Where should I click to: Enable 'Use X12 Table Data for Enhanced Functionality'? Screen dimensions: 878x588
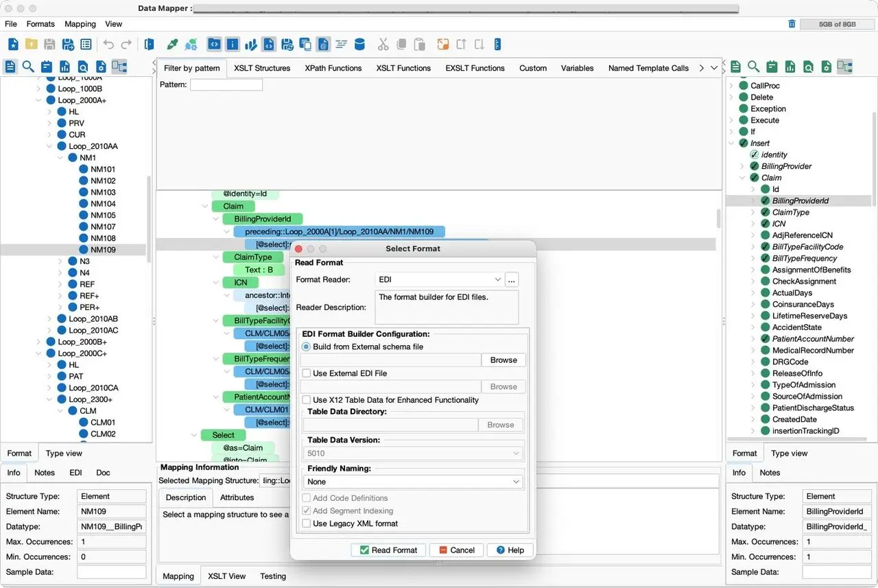[x=307, y=400]
